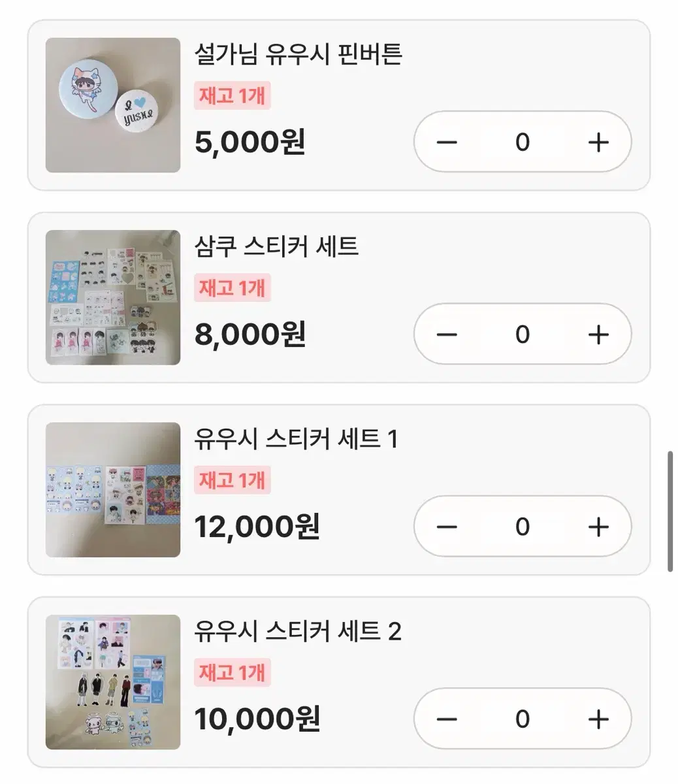Viewport: 678px width, 784px height.
Task: Tap plus for 삼쿠 스티커 세트
Action: click(x=598, y=335)
